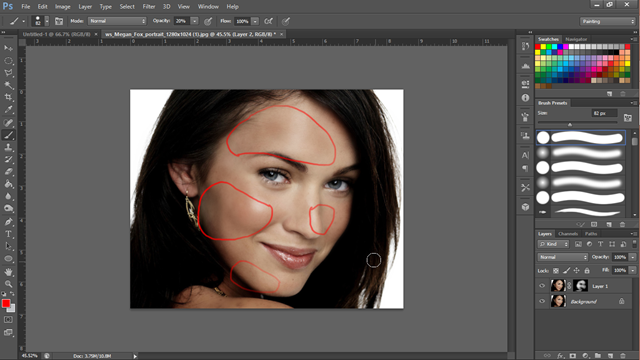Select the Move tool
The height and width of the screenshot is (360, 640).
pos(8,48)
